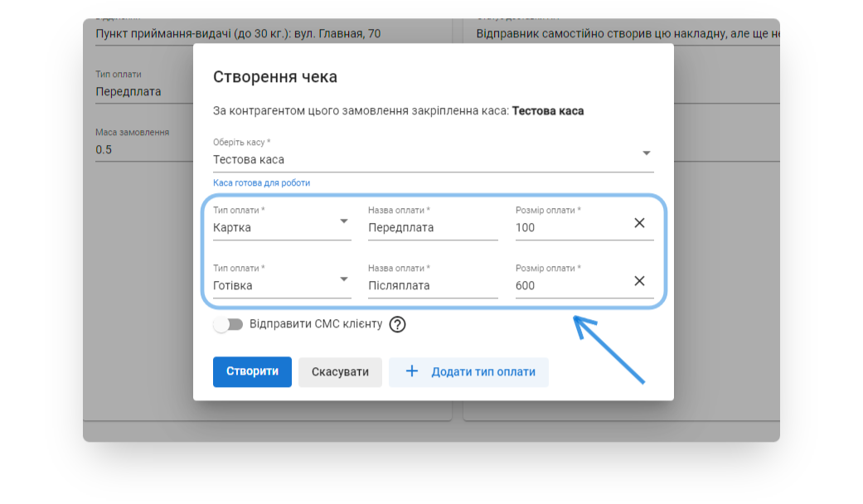Edit the Післяплата payment name field
863x504 pixels.
(x=432, y=286)
